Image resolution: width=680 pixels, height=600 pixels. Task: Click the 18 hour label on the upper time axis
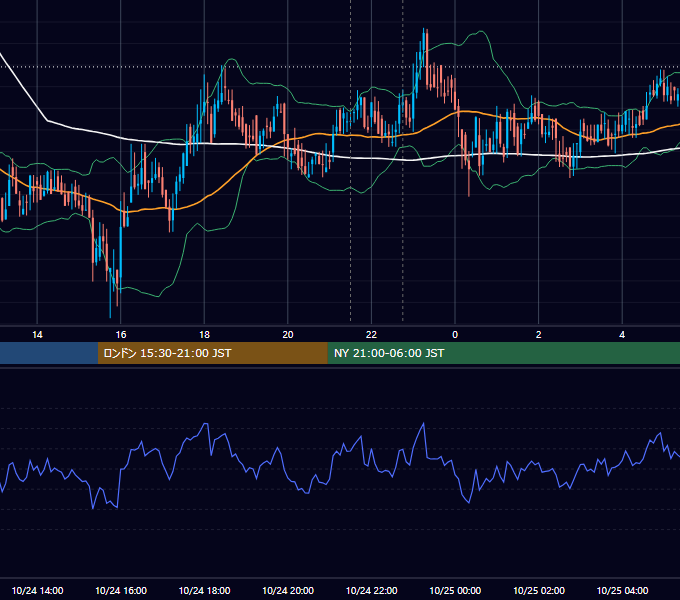(x=204, y=335)
